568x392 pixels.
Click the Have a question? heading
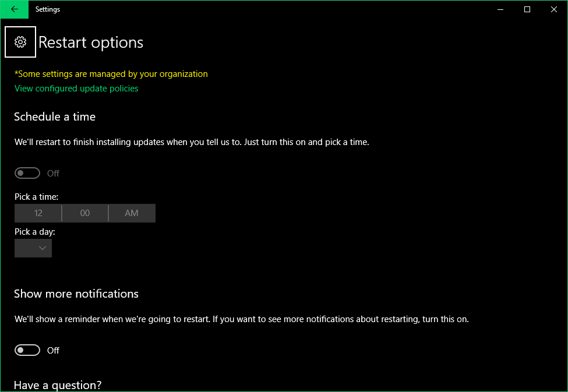57,384
